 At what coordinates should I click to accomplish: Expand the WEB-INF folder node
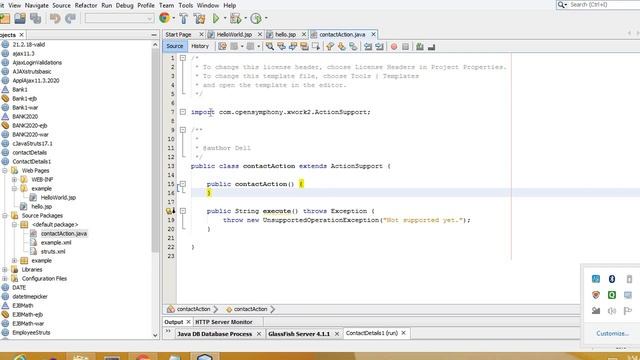pos(14,180)
